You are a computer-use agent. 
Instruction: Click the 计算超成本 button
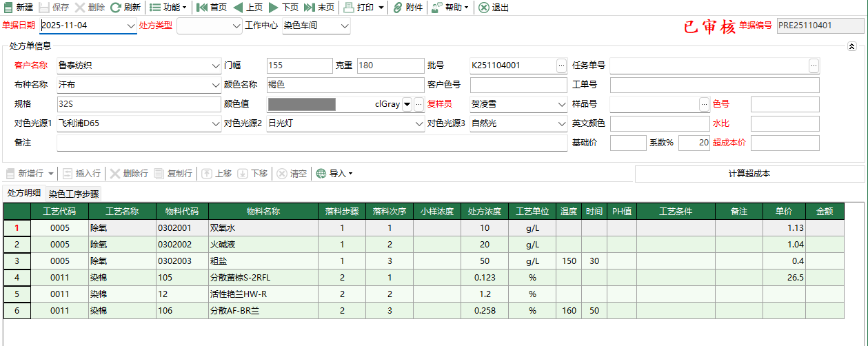click(x=749, y=174)
